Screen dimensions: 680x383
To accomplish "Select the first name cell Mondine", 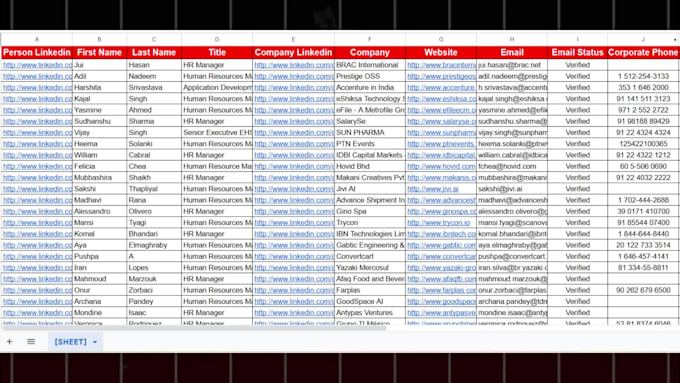I will click(99, 313).
